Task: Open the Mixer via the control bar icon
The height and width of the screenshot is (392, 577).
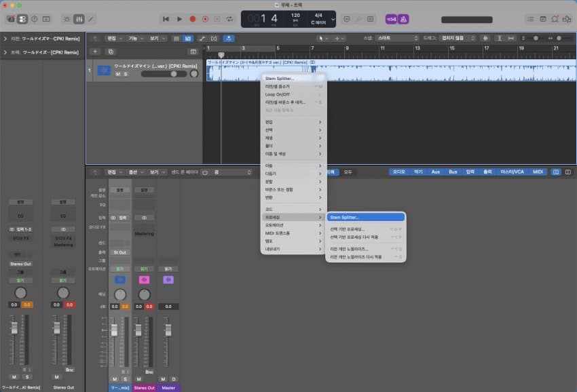Action: point(79,19)
